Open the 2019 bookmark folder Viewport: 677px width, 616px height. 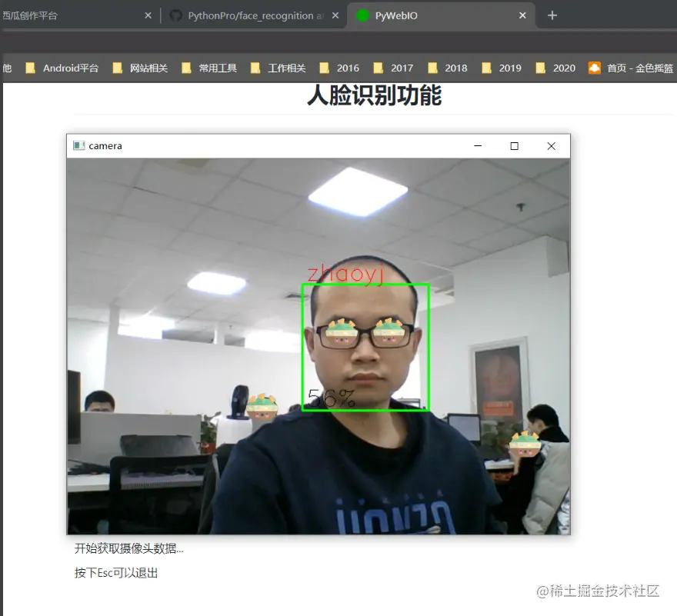click(x=502, y=68)
